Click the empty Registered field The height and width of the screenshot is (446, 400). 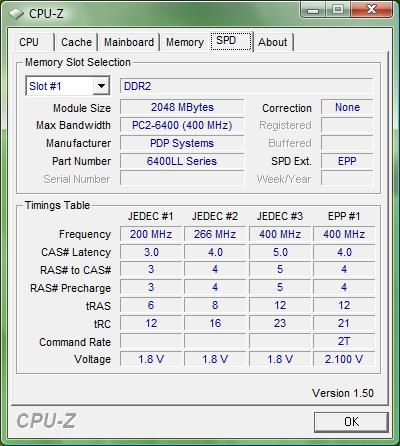(347, 125)
